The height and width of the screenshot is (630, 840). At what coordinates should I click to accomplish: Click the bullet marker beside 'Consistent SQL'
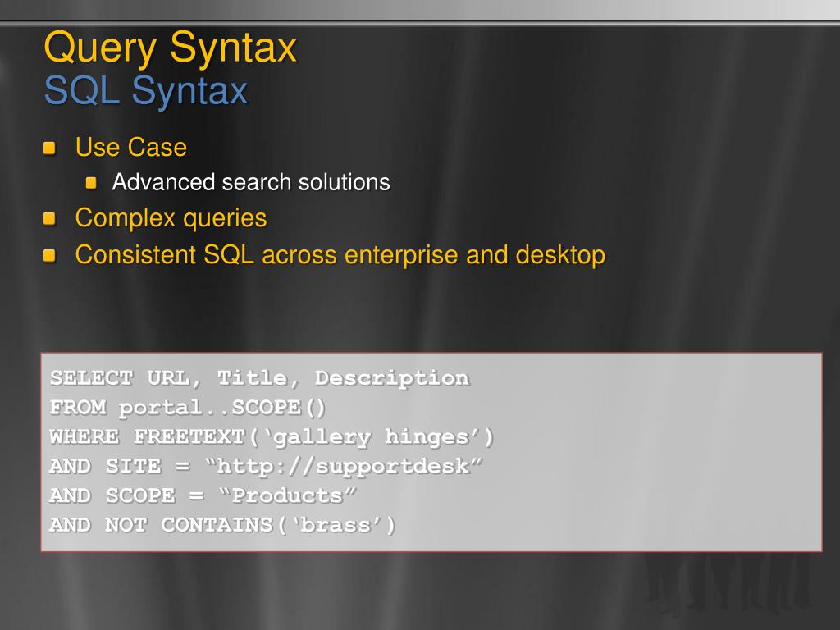point(49,256)
